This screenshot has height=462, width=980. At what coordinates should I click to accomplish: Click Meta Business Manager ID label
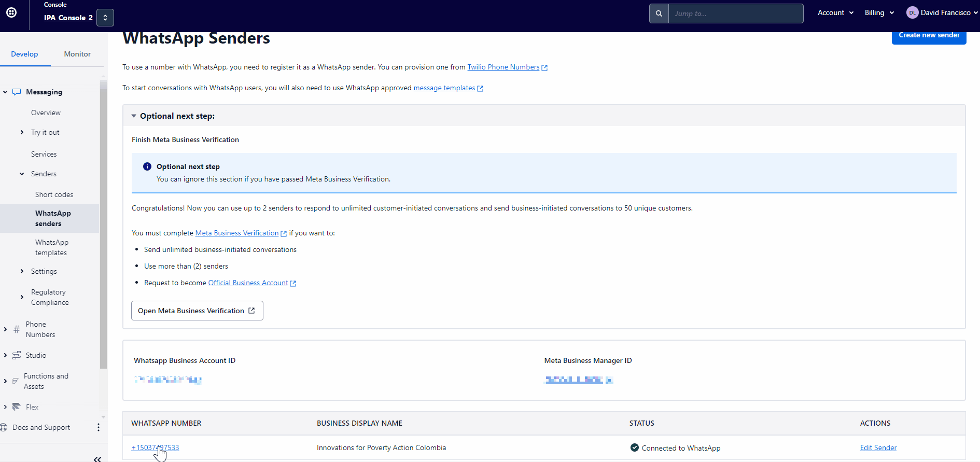tap(588, 360)
